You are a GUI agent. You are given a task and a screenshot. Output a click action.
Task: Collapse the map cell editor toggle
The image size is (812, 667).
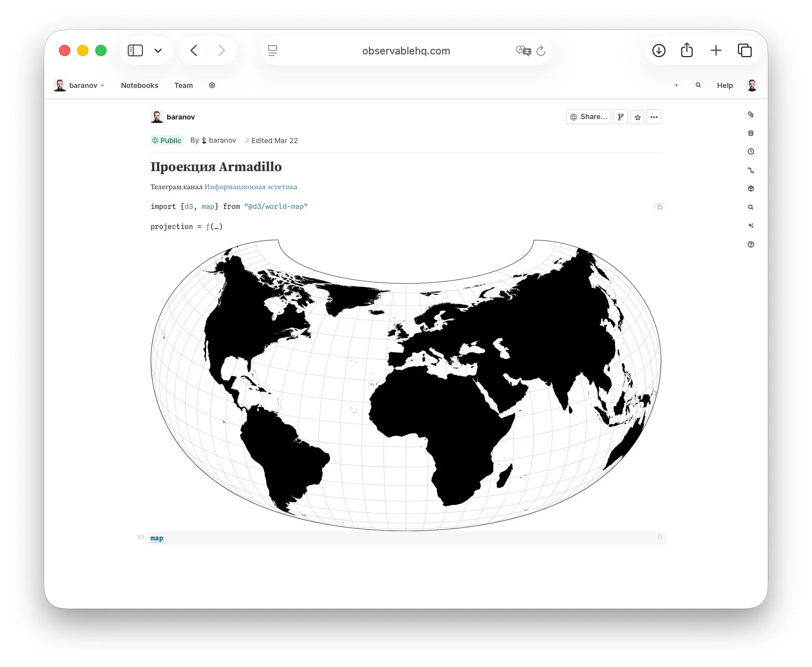(141, 537)
